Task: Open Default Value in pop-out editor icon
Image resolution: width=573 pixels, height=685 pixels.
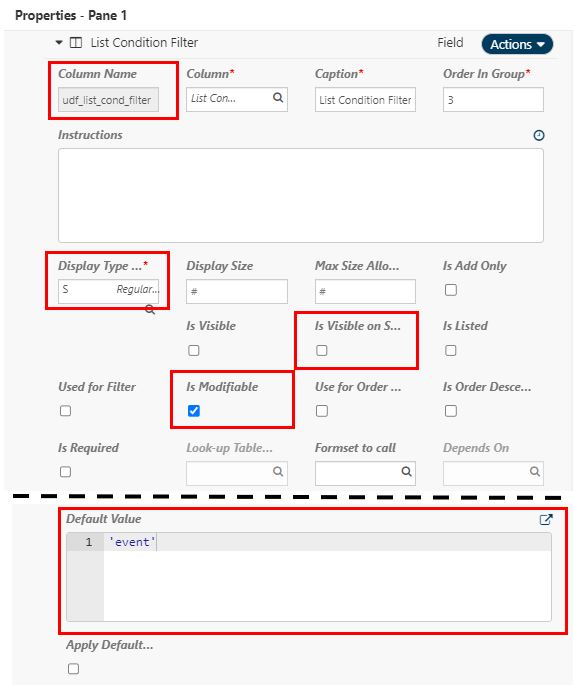Action: tap(546, 519)
